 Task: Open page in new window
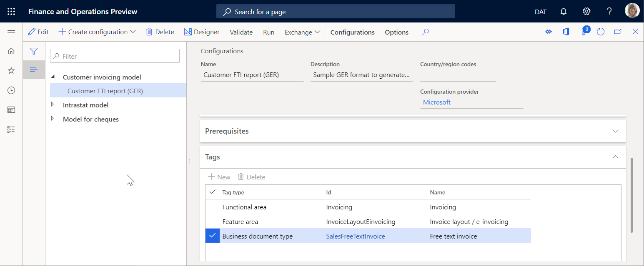tap(618, 32)
